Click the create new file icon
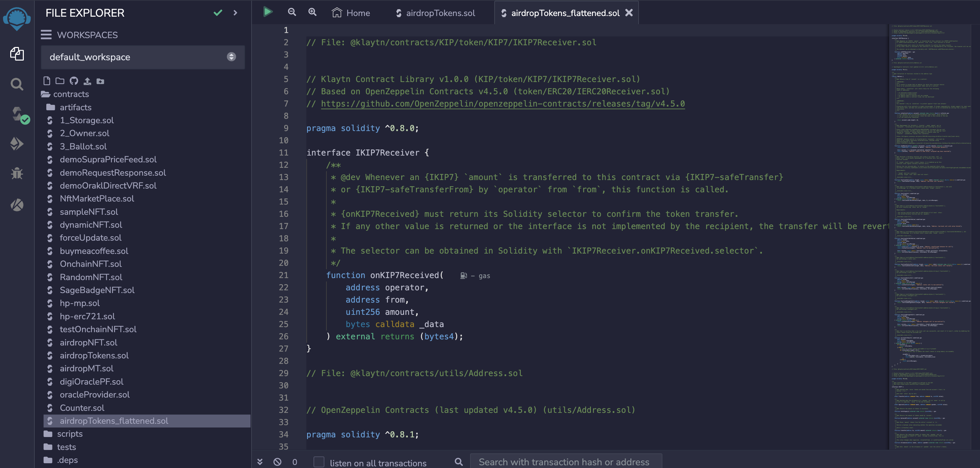The width and height of the screenshot is (980, 468). click(47, 81)
